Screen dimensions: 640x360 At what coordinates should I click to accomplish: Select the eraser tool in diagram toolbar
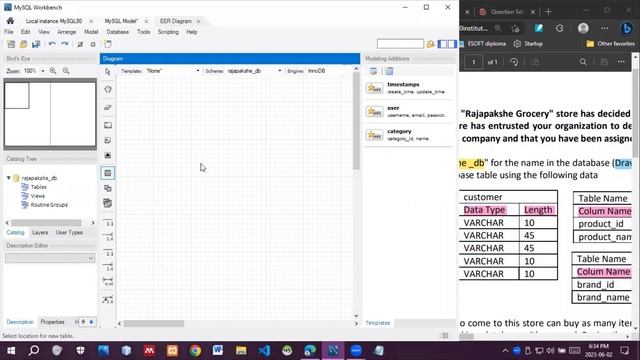click(x=108, y=107)
